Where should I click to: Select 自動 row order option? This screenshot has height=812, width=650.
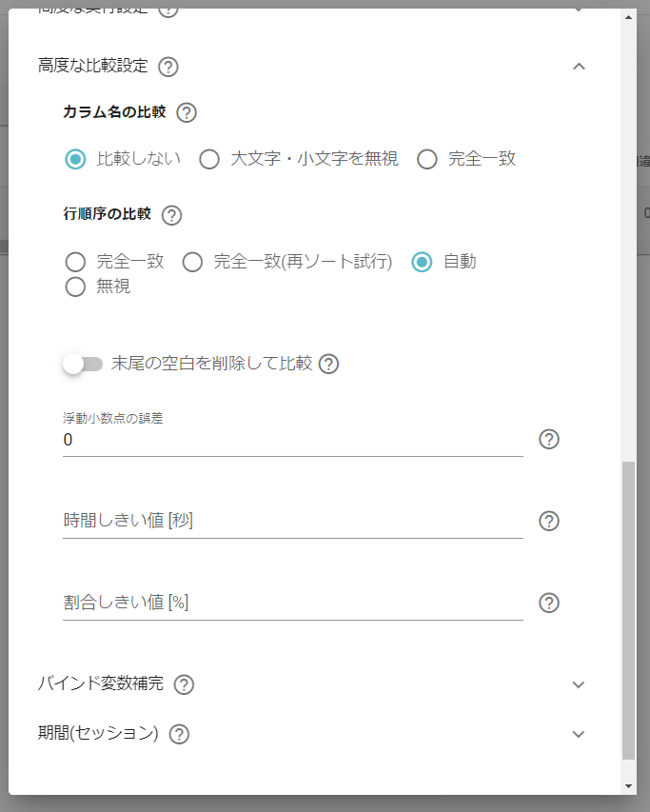click(x=422, y=262)
